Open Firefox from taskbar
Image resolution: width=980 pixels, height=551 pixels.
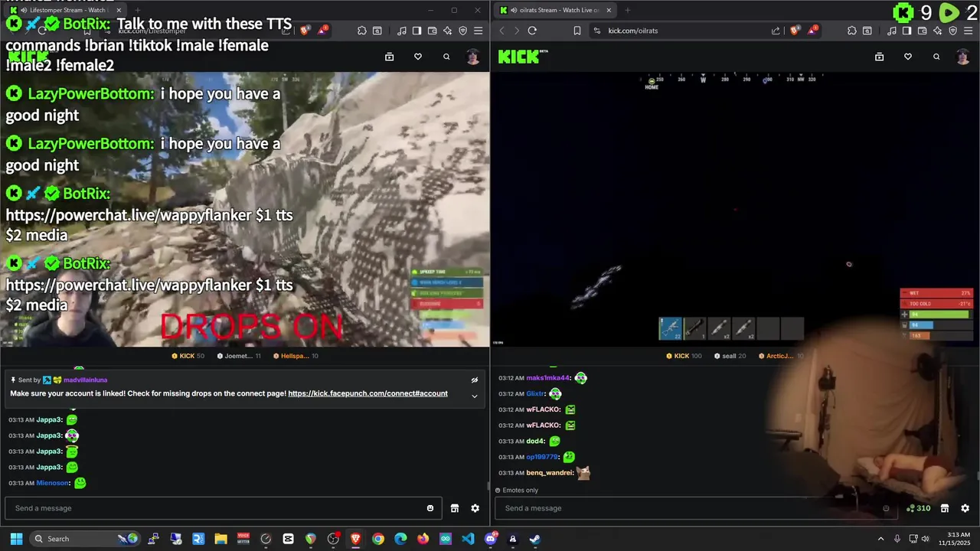point(423,539)
